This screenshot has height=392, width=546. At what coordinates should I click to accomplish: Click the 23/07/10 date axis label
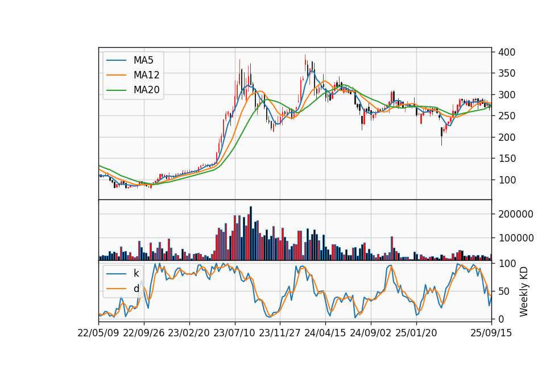[234, 333]
